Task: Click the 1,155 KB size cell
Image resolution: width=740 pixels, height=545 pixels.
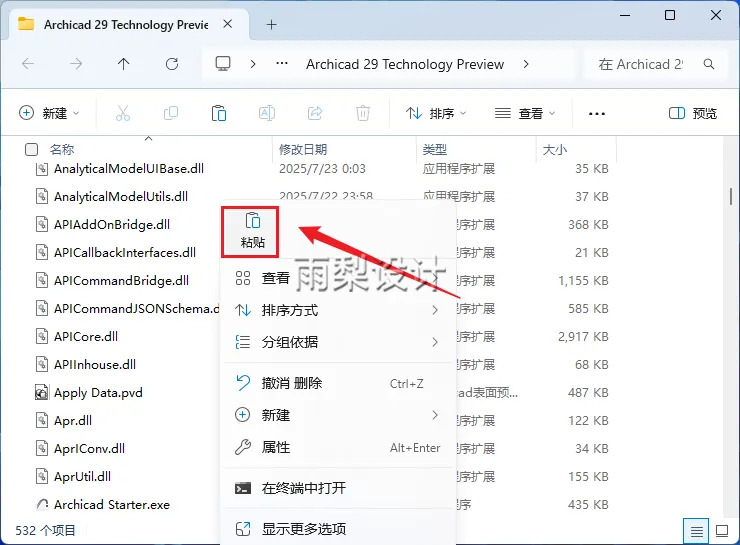Action: [x=583, y=280]
